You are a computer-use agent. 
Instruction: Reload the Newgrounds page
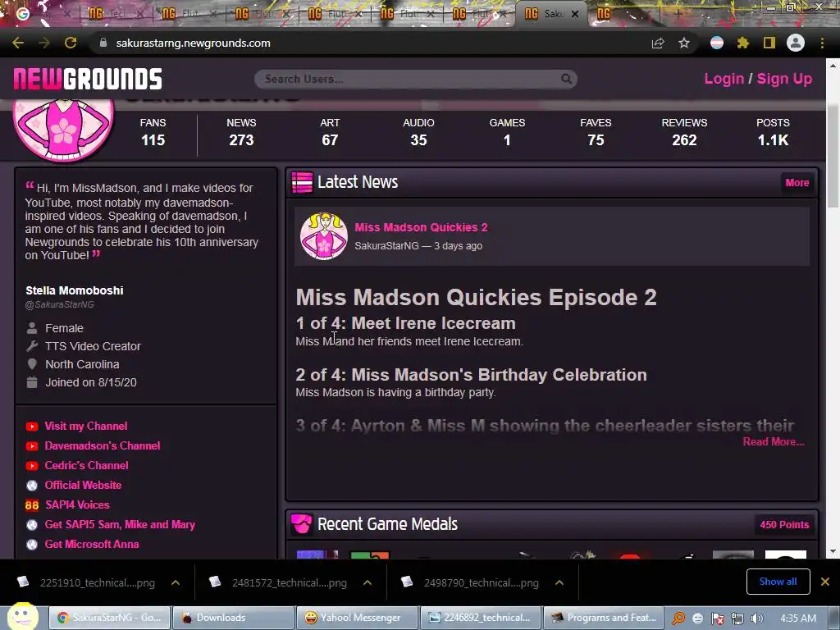71,43
